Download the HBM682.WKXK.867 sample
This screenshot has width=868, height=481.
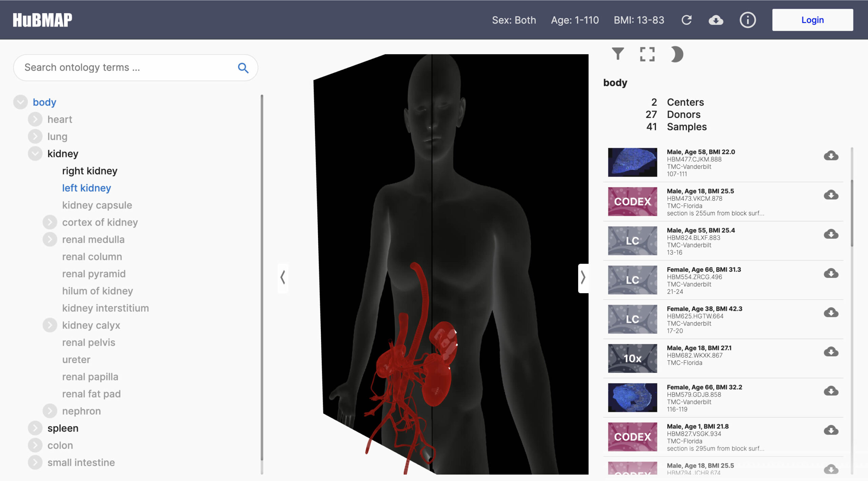831,352
